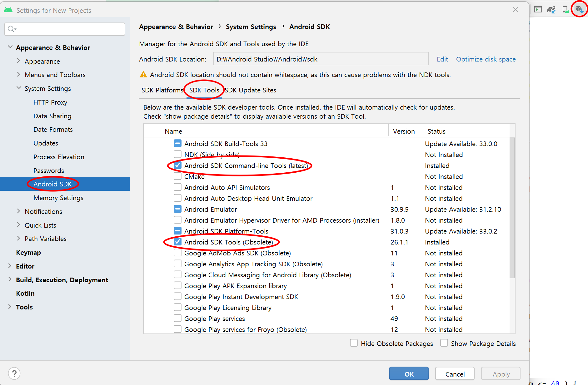Open SDK Manager icon in main toolbar
588x385 pixels.
coord(579,9)
